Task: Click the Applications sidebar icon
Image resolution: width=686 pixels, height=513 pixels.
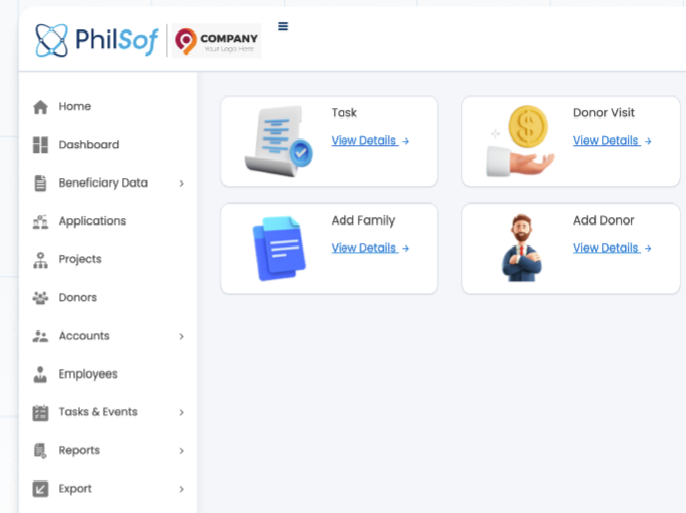Action: pos(40,222)
